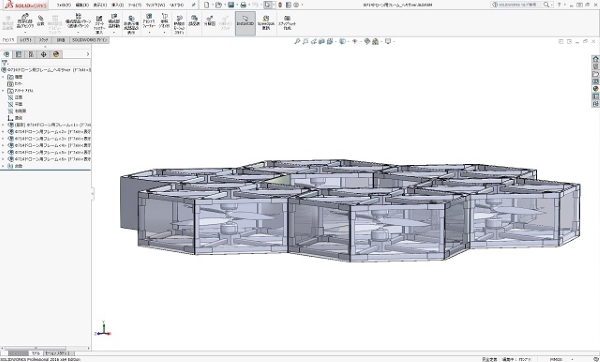The width and height of the screenshot is (600, 362).
Task: Select the PropertyManager tab icon
Action: (18, 54)
